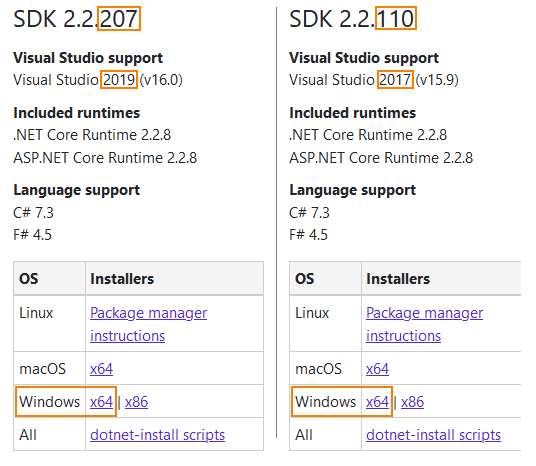Click the Linux cell in SDK 2.2.110 table
The height and width of the screenshot is (466, 536).
pyautogui.click(x=312, y=313)
